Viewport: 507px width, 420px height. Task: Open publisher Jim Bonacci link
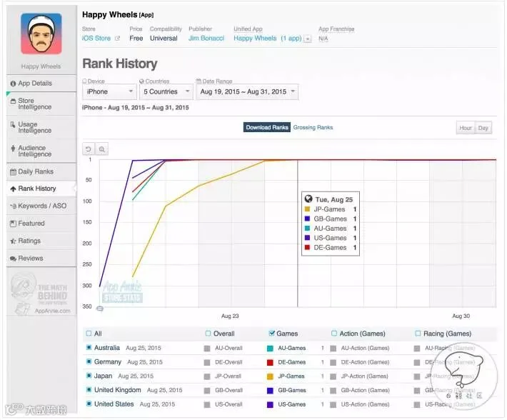click(206, 38)
